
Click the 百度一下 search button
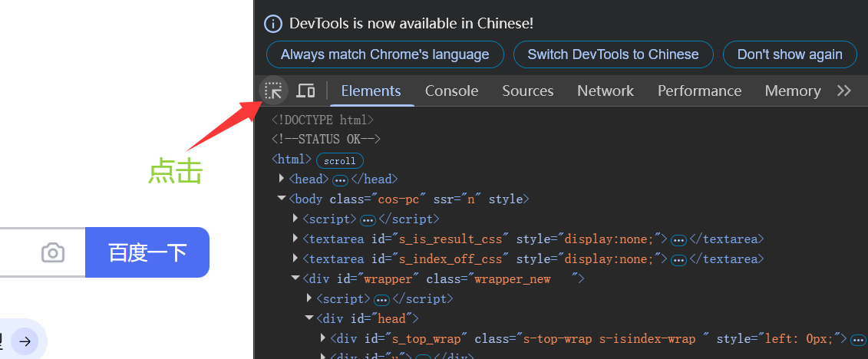(147, 252)
